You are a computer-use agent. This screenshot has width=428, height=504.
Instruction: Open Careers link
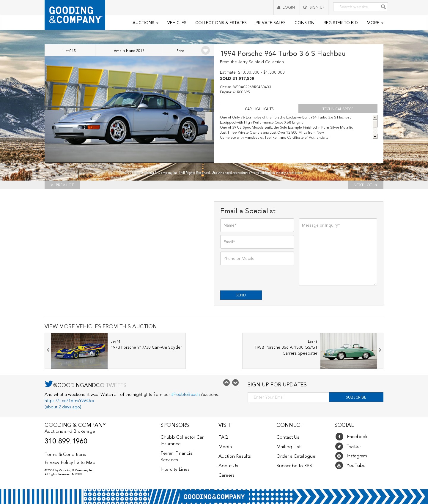click(x=226, y=475)
